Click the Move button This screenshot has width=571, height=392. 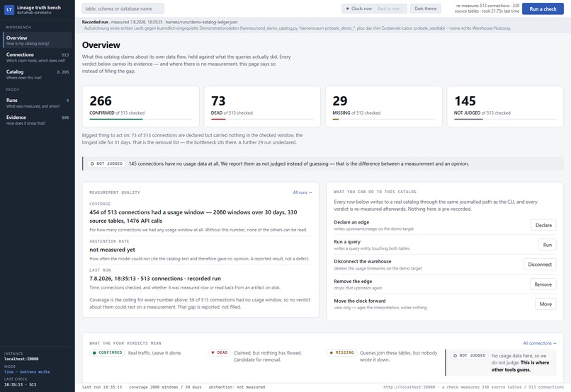point(545,304)
